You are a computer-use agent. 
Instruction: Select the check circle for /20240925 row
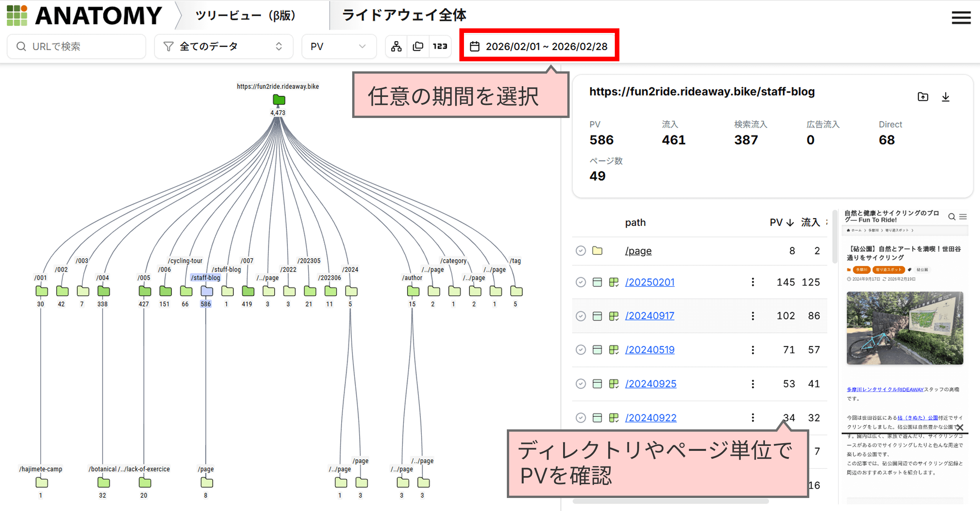pyautogui.click(x=581, y=384)
